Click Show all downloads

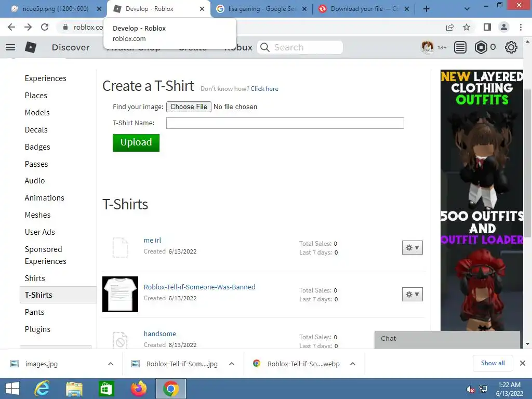tap(493, 363)
